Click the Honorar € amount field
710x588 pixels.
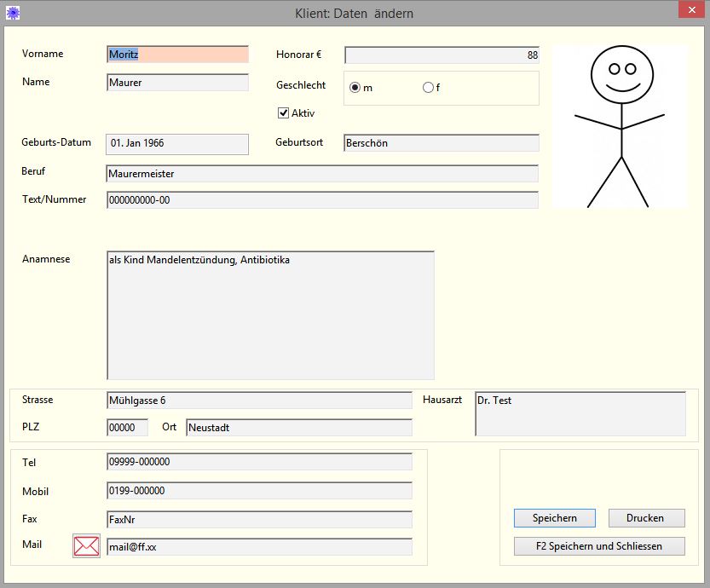click(x=442, y=55)
